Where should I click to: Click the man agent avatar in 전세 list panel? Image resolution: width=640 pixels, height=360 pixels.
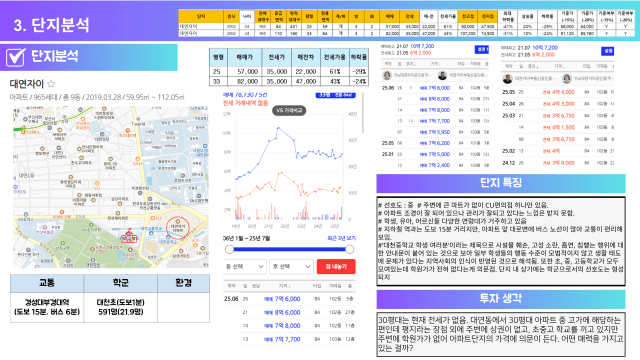tap(507, 78)
